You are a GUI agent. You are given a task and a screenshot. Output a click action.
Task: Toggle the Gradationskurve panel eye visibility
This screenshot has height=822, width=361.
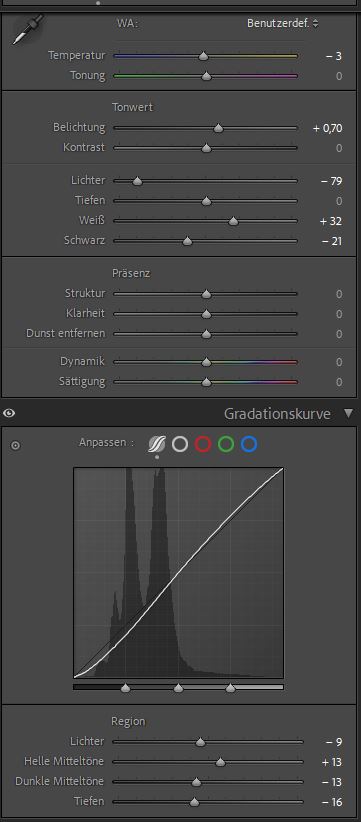pyautogui.click(x=9, y=413)
